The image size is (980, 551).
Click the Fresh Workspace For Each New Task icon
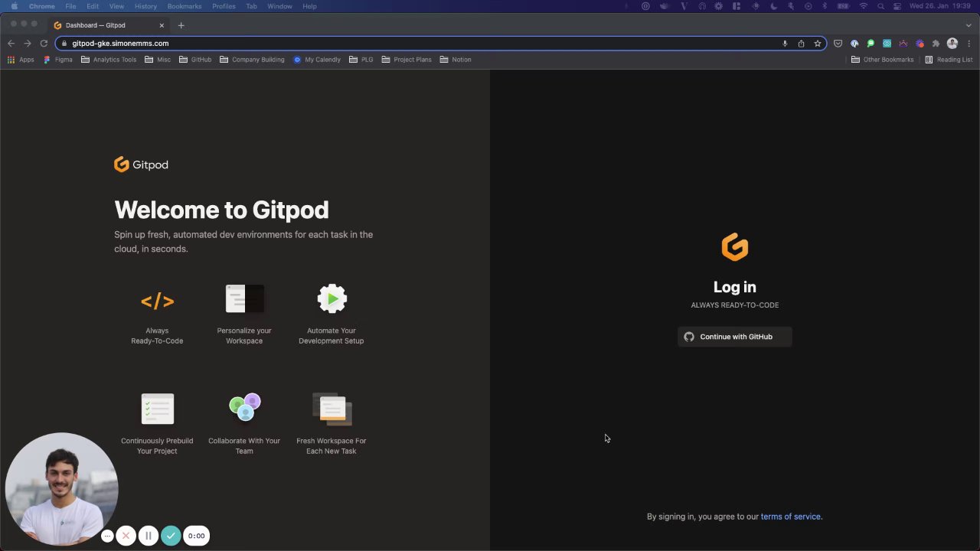coord(332,409)
